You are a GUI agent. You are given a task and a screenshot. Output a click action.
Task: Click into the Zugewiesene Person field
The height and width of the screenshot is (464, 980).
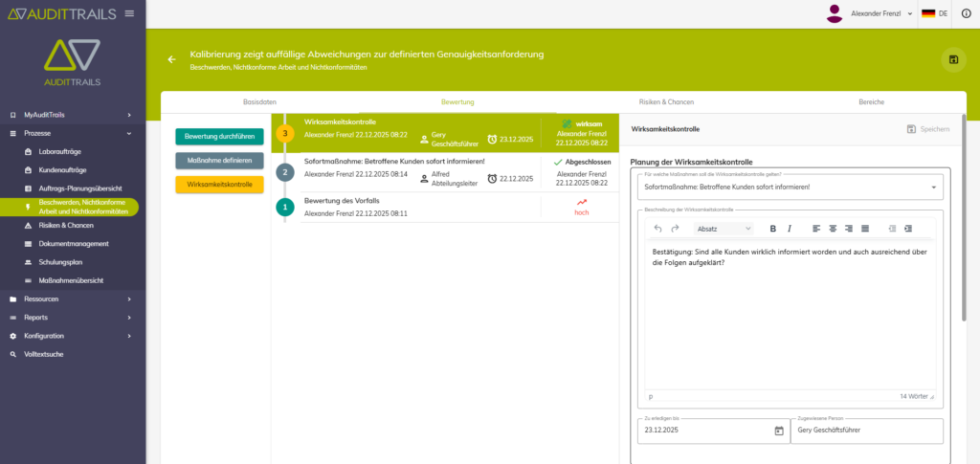tap(867, 431)
